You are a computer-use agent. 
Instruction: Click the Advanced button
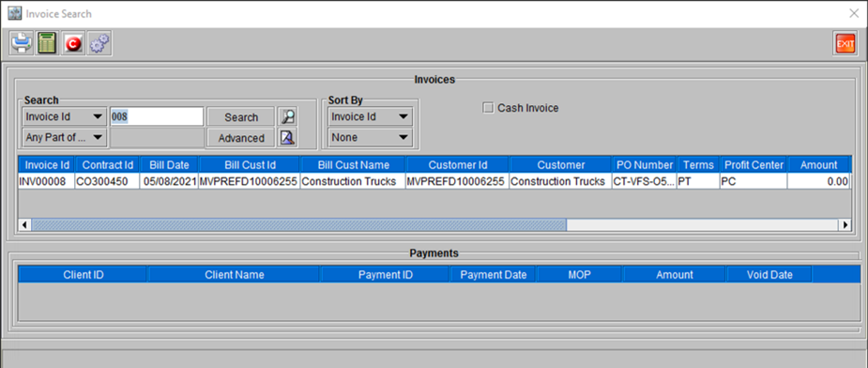coord(241,138)
